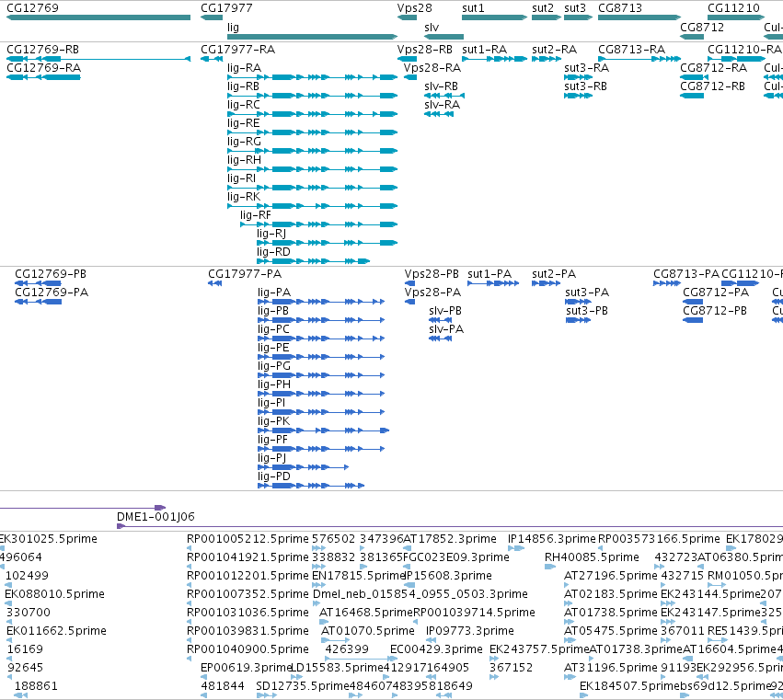Select the Vps28 gene label
783x700 pixels.
click(414, 8)
